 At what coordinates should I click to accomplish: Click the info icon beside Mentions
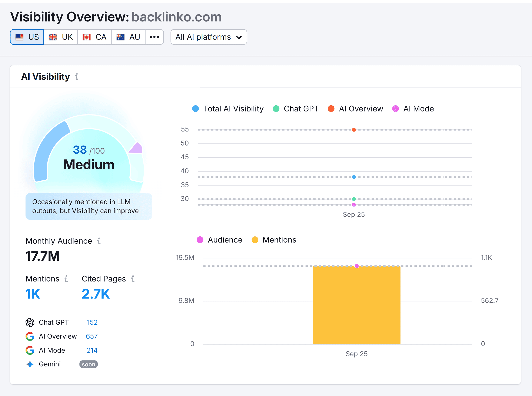click(x=66, y=279)
